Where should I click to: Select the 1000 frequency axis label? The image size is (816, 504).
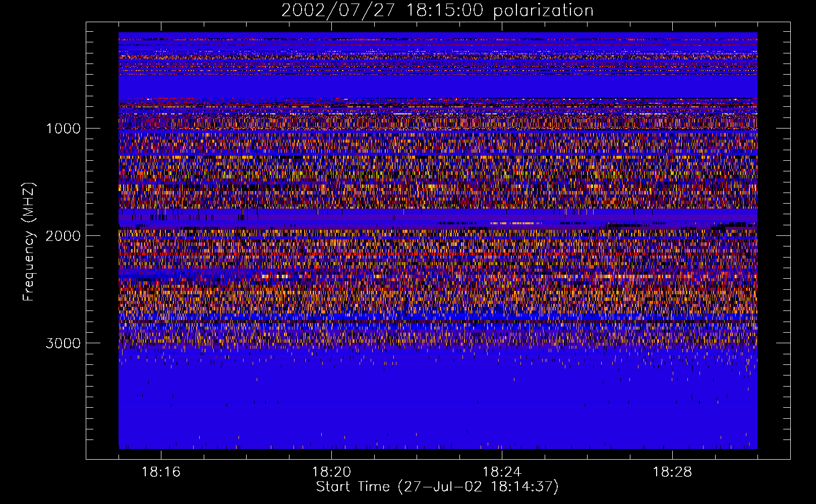[x=63, y=129]
